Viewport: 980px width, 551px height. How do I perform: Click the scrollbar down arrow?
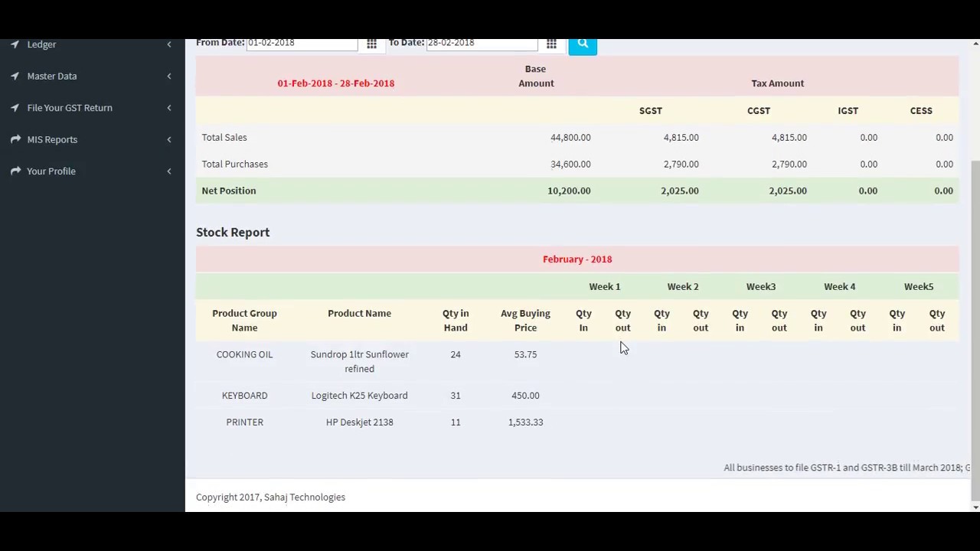[x=975, y=507]
